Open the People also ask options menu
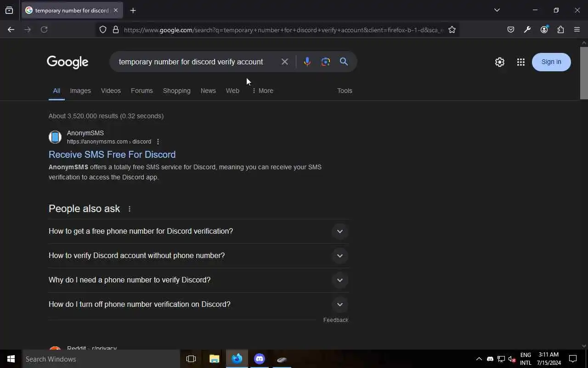Screen dimensions: 588x368 130,209
